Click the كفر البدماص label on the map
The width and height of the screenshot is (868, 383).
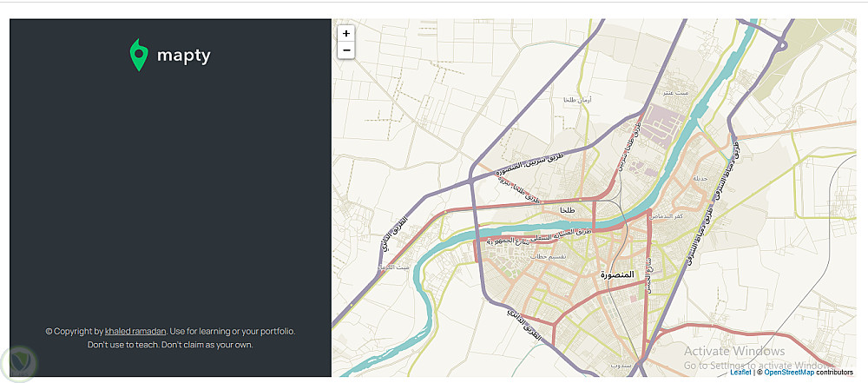click(667, 215)
